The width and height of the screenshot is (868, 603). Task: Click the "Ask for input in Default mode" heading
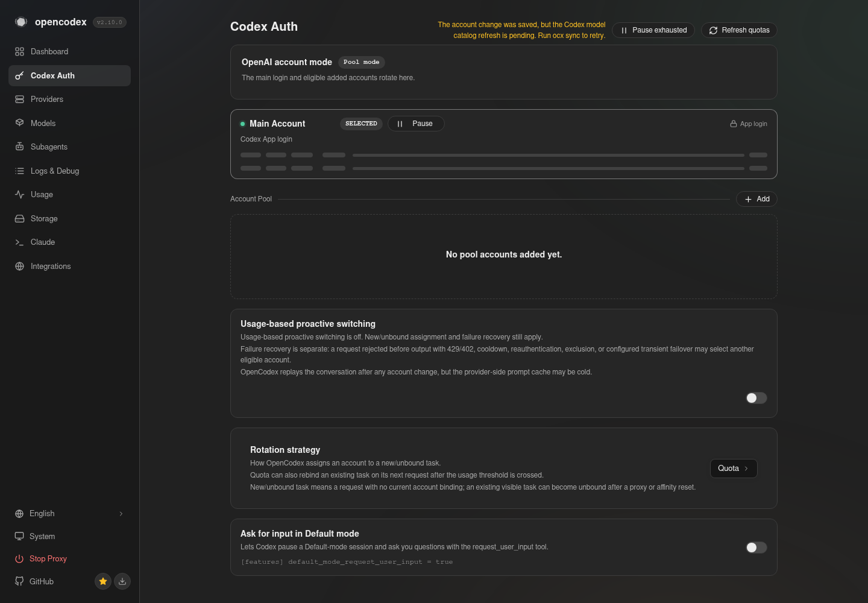click(x=300, y=534)
